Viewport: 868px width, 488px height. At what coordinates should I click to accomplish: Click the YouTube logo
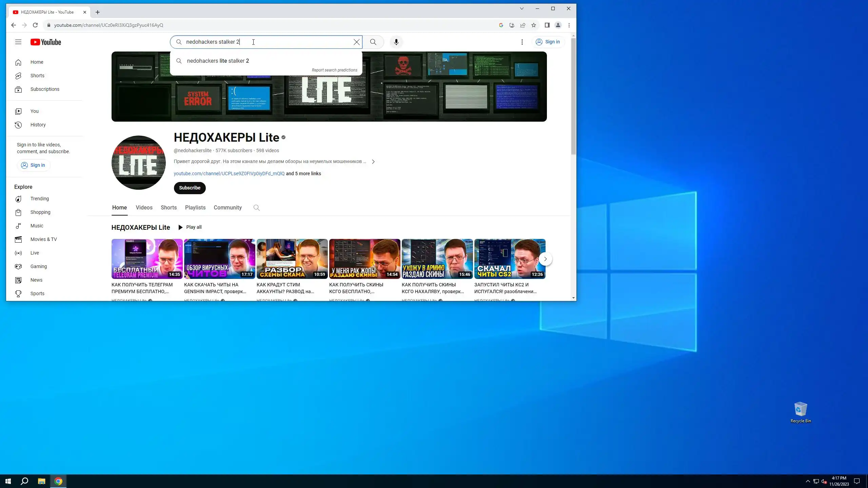(x=46, y=42)
